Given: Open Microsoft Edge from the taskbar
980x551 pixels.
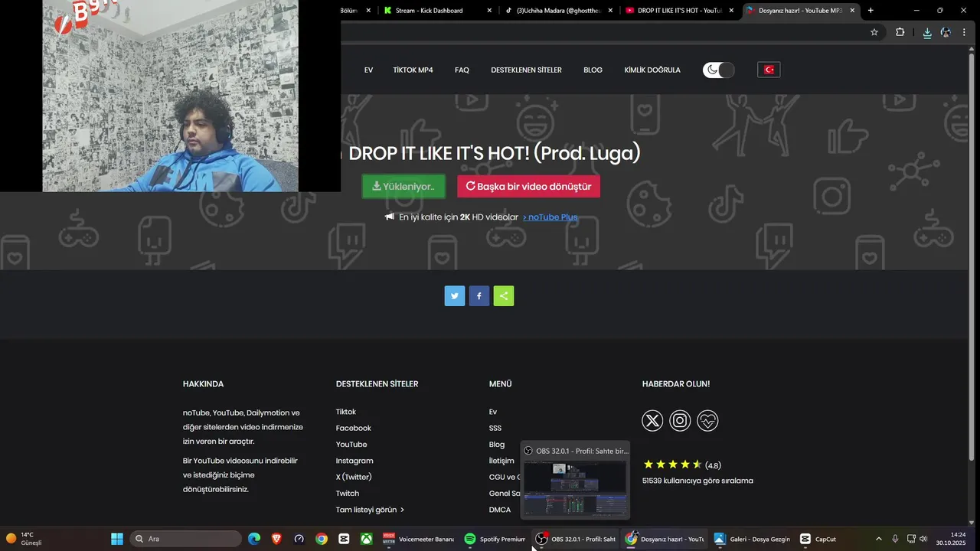Looking at the screenshot, I should point(254,539).
